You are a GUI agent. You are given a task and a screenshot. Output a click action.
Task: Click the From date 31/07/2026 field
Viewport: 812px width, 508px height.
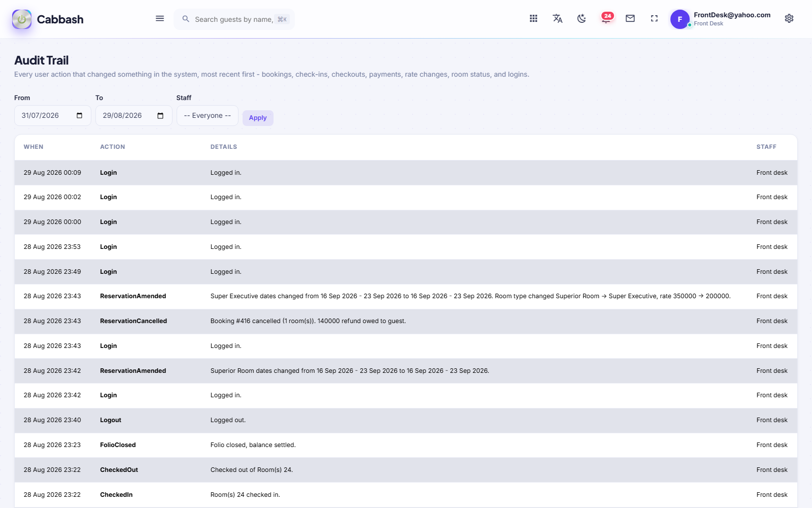[53, 115]
